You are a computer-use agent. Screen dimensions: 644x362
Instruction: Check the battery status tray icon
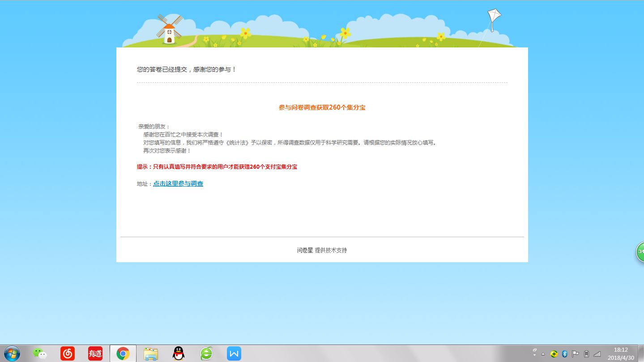[586, 354]
